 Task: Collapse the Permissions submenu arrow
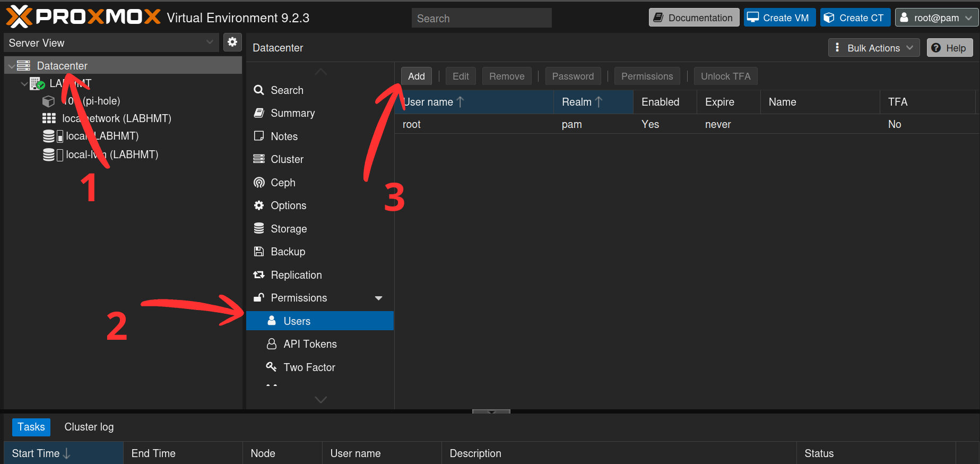(378, 298)
